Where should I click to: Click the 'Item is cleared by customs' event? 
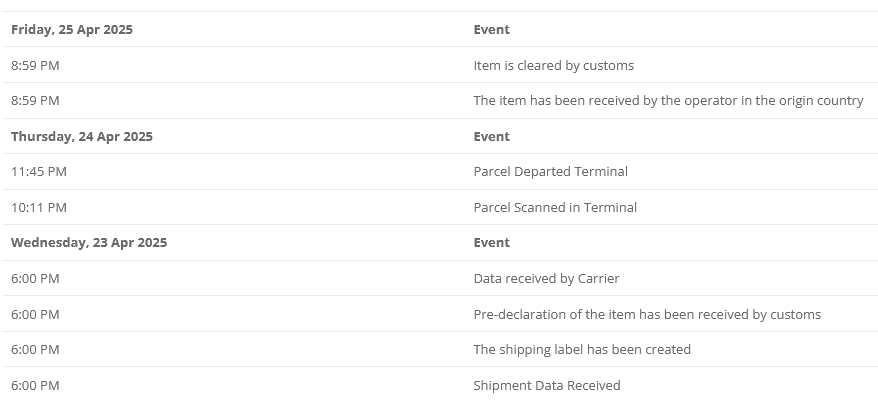coord(553,66)
